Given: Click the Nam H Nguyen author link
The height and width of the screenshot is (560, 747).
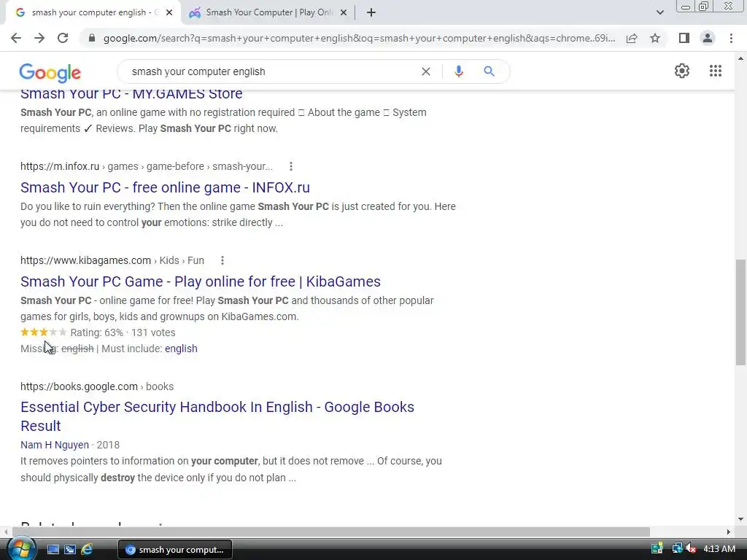Looking at the screenshot, I should tap(55, 445).
